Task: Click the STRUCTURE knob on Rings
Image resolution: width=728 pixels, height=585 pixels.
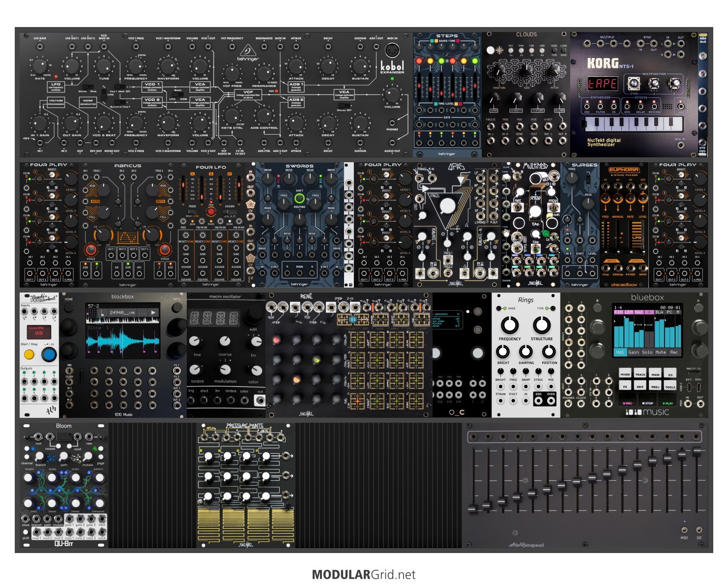Action: point(542,324)
